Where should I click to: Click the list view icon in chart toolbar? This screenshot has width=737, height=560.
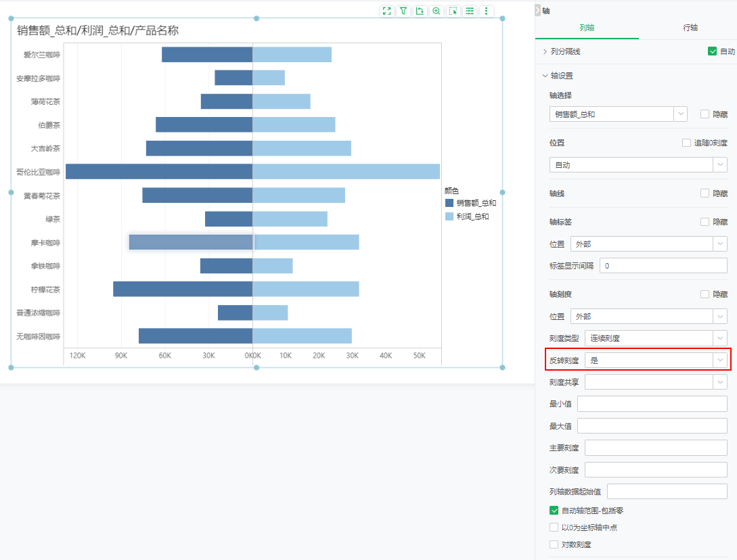[470, 11]
